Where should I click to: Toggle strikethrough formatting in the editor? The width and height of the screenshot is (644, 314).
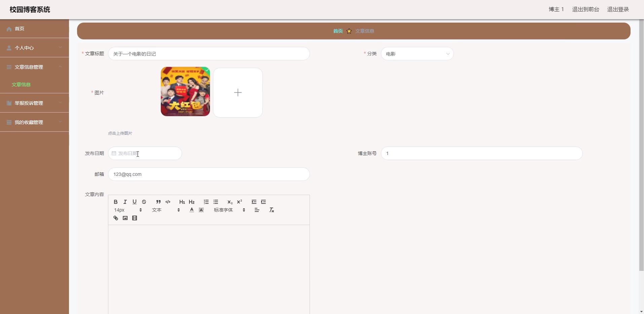(144, 202)
